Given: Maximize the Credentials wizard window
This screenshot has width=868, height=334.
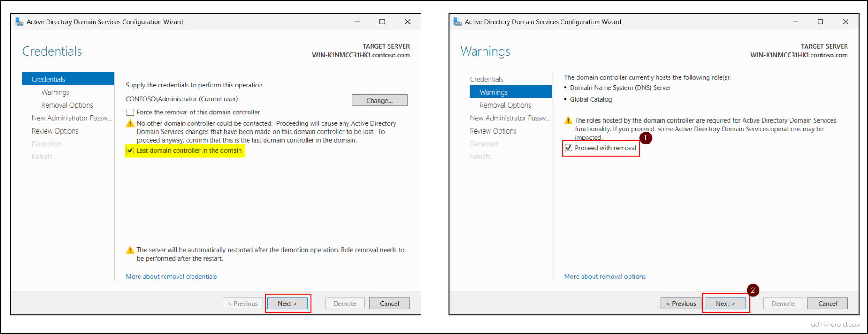Looking at the screenshot, I should [x=382, y=21].
